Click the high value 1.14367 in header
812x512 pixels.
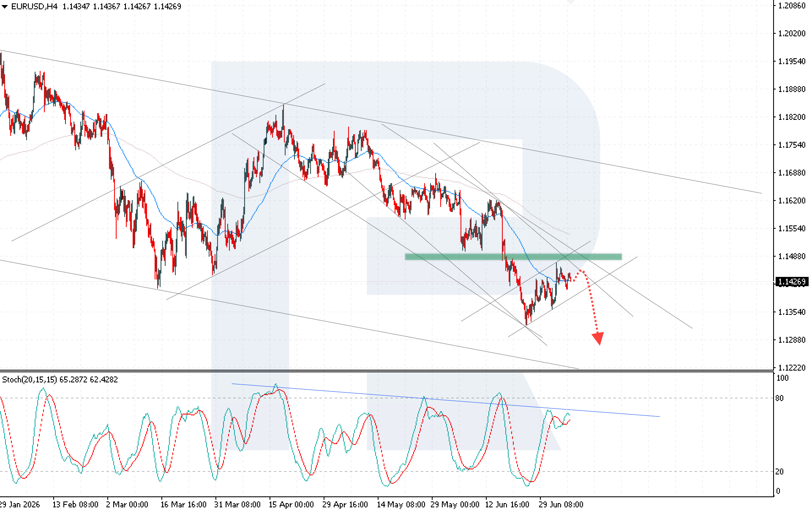[106, 7]
